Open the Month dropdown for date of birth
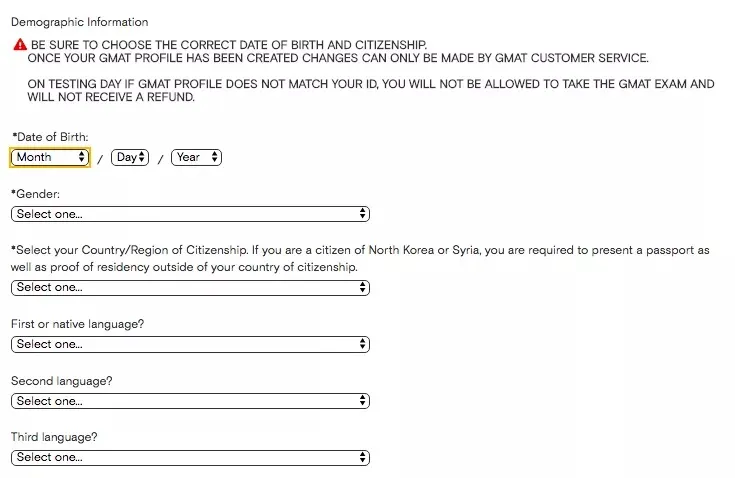735x478 pixels. click(x=50, y=157)
